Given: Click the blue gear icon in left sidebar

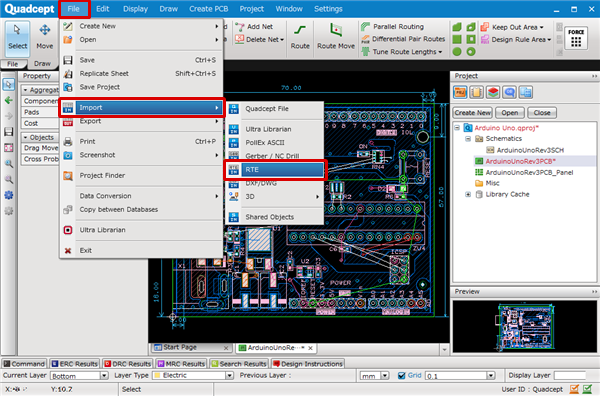Looking at the screenshot, I should (8, 195).
